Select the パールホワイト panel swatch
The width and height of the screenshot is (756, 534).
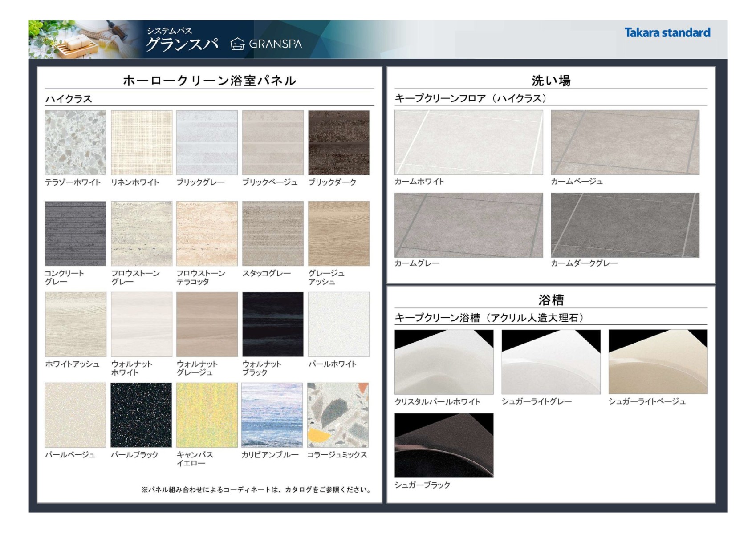(338, 324)
